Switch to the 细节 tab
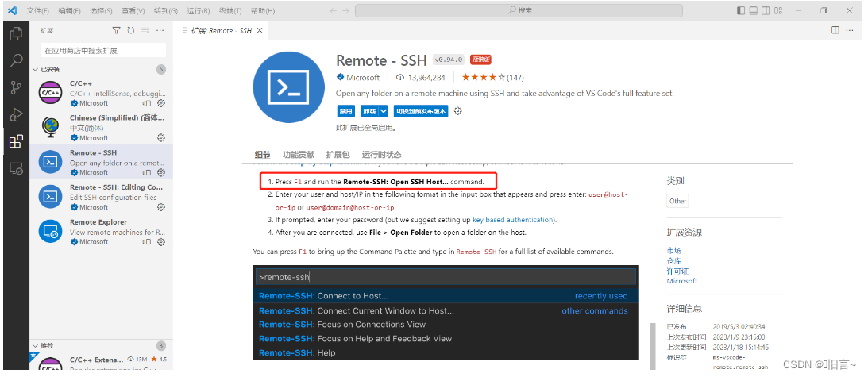This screenshot has width=868, height=377. point(262,155)
